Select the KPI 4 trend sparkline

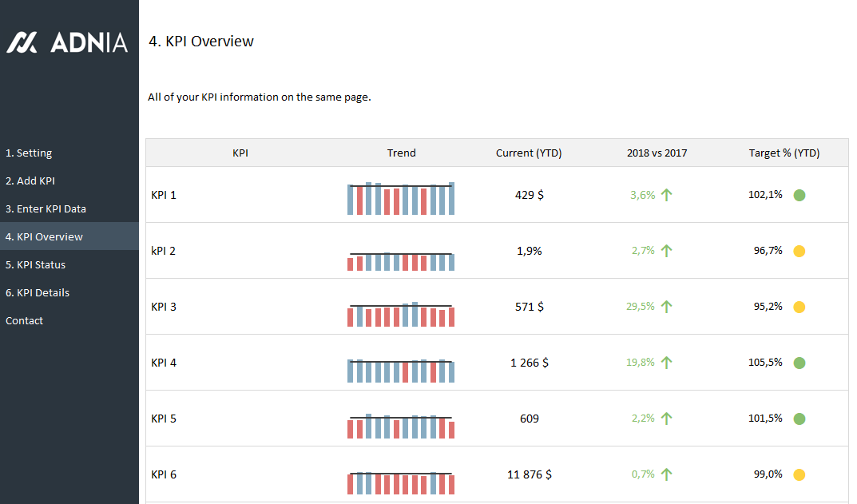click(x=401, y=370)
